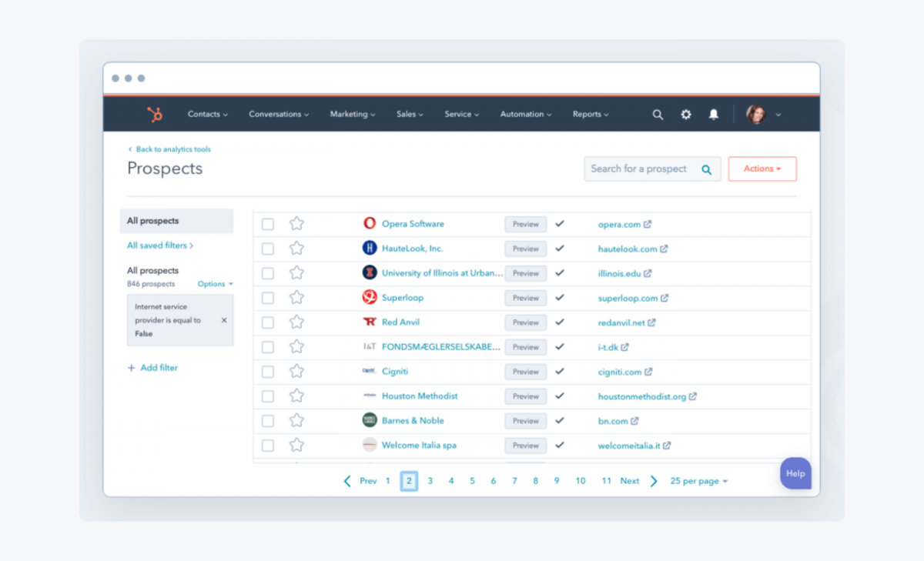
Task: Click the Superloop company logo
Action: pos(370,297)
